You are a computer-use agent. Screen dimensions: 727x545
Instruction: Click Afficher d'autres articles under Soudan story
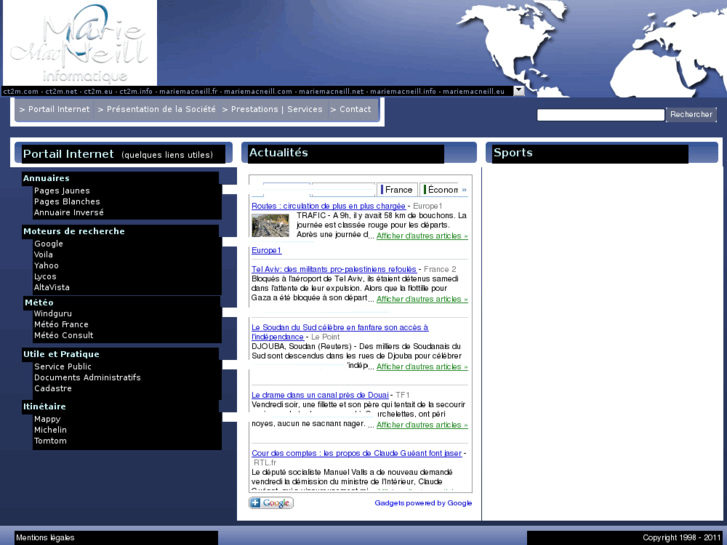tap(422, 367)
